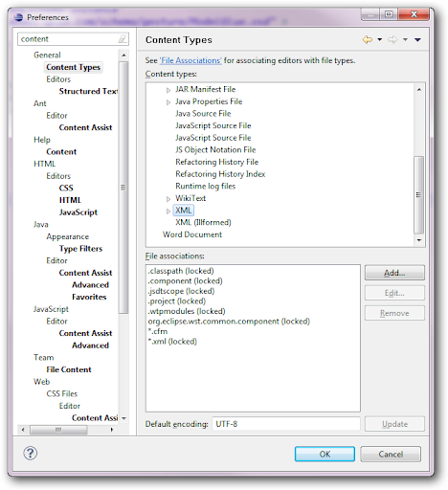Select the General tree category
Screen dimensions: 448x490
tap(47, 56)
